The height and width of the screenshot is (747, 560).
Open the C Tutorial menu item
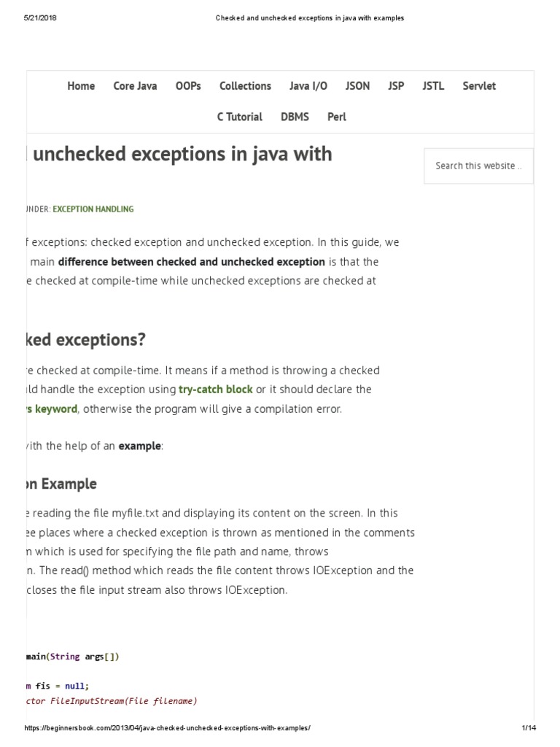(240, 117)
